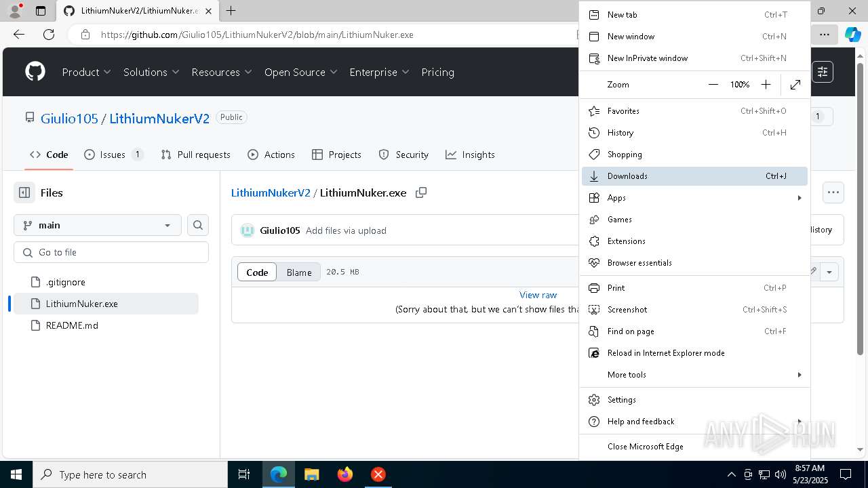Open the Downloads menu entry
The image size is (868, 488).
point(694,176)
